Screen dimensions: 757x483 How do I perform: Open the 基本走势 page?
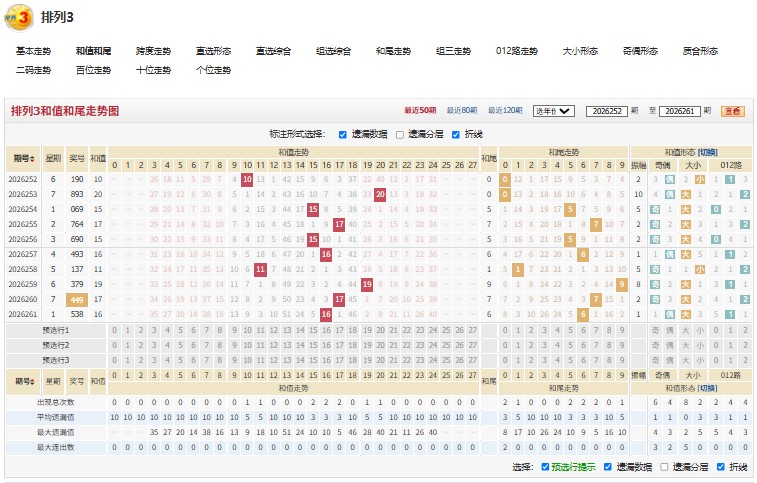coord(33,51)
